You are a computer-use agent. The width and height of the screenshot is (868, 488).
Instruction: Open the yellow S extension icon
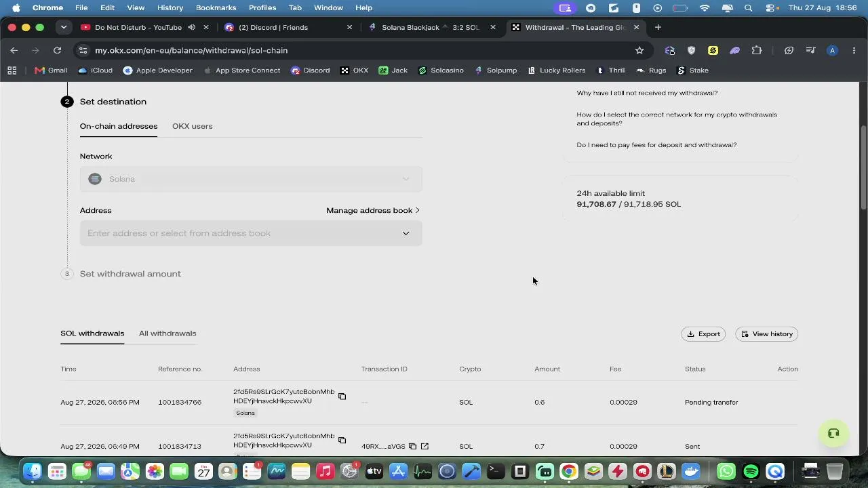pos(713,50)
